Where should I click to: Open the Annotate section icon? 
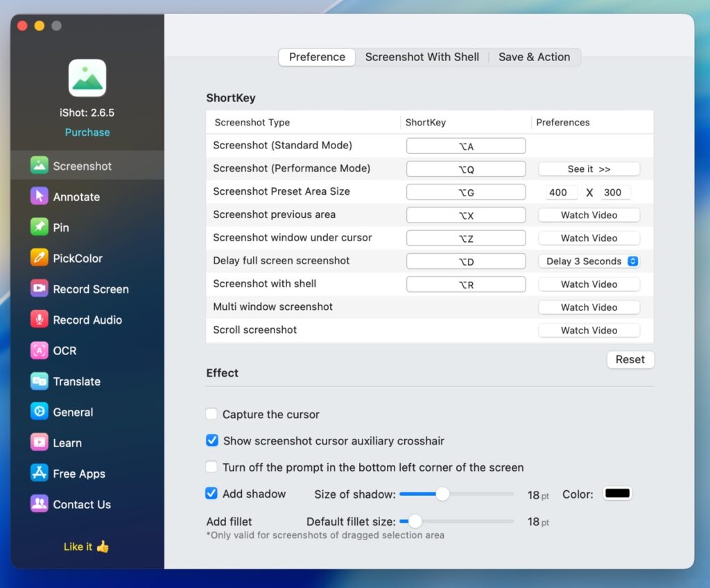click(40, 196)
